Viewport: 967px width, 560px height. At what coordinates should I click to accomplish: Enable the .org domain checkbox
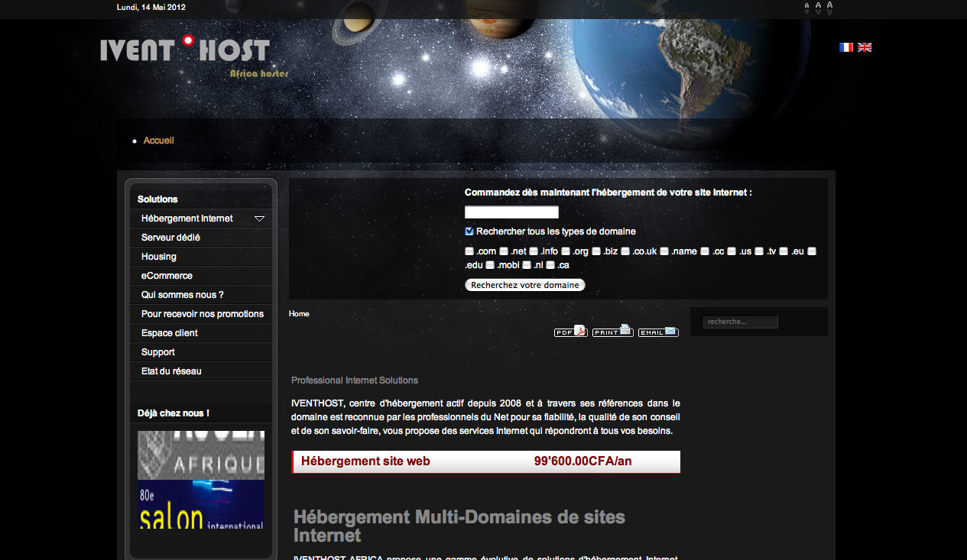[566, 251]
